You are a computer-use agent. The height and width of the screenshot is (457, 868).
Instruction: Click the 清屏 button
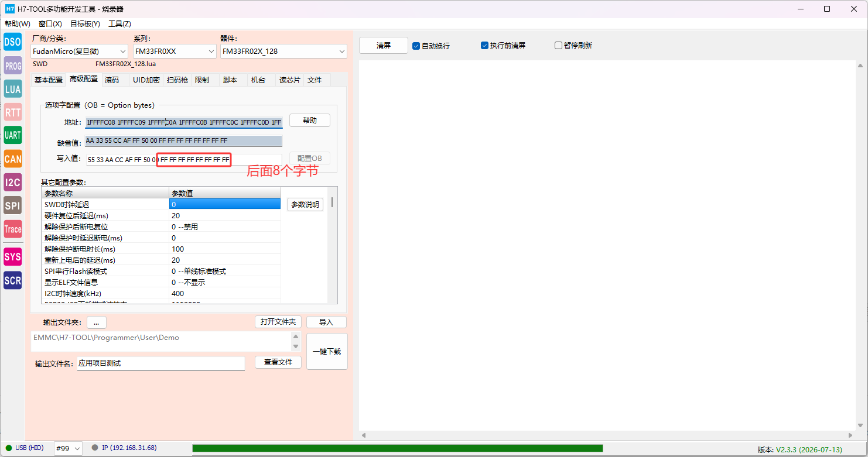click(384, 46)
